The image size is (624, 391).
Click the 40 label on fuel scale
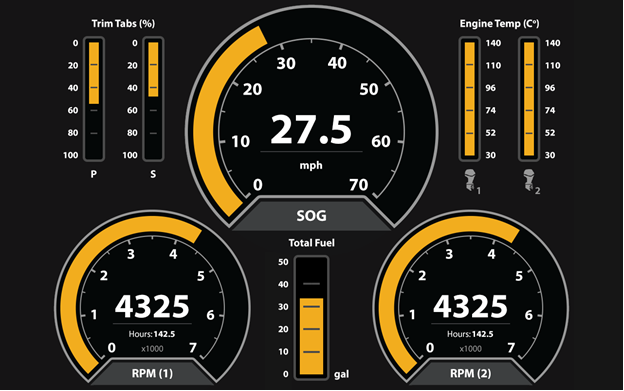pyautogui.click(x=283, y=284)
